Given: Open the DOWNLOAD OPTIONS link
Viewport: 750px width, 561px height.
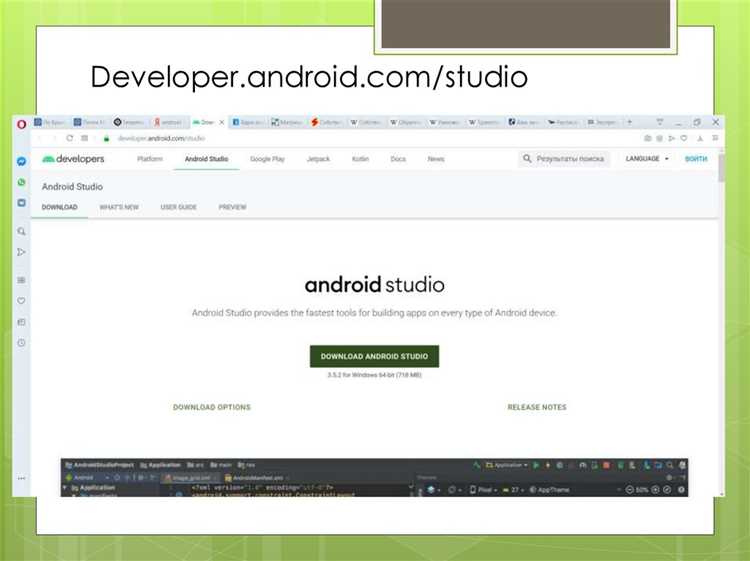Looking at the screenshot, I should 212,407.
